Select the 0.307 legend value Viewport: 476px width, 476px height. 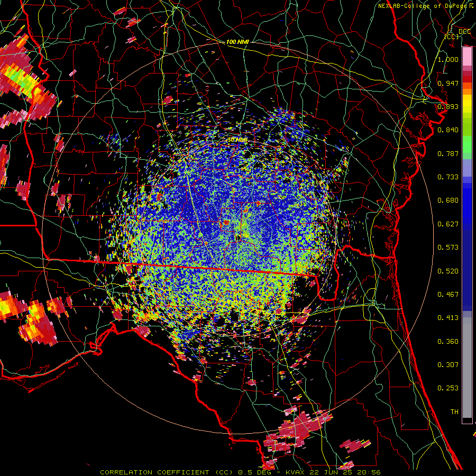448,364
